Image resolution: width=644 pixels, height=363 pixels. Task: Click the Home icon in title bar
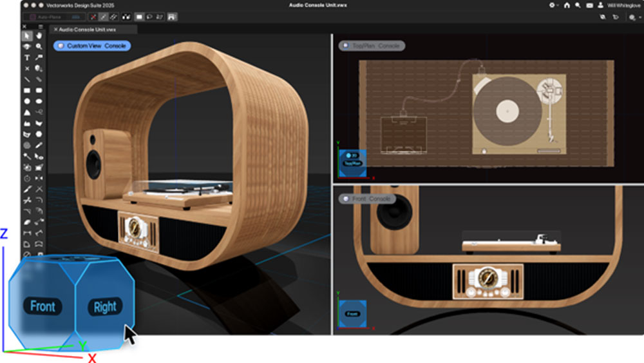(566, 5)
